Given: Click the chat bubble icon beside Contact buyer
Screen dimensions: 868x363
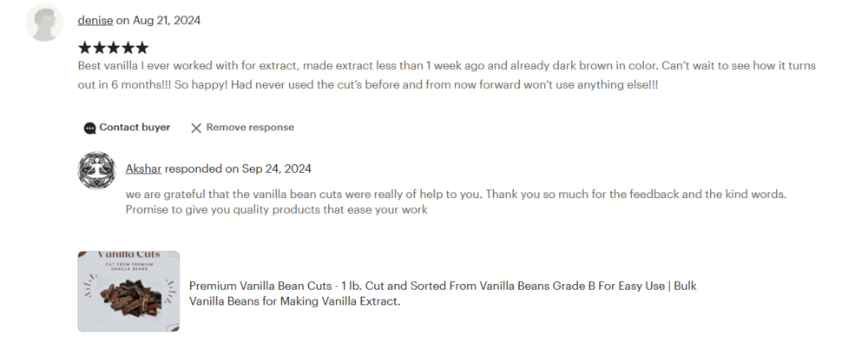Looking at the screenshot, I should (x=90, y=128).
